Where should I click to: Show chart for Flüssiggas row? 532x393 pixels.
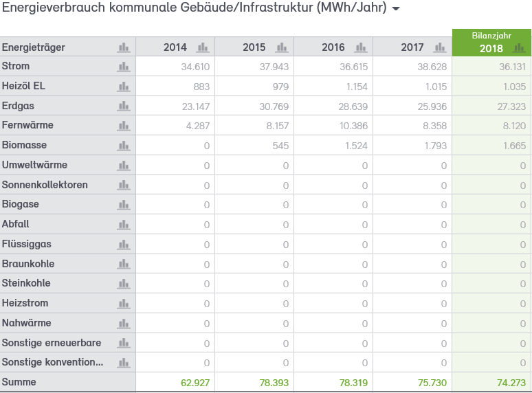(124, 245)
